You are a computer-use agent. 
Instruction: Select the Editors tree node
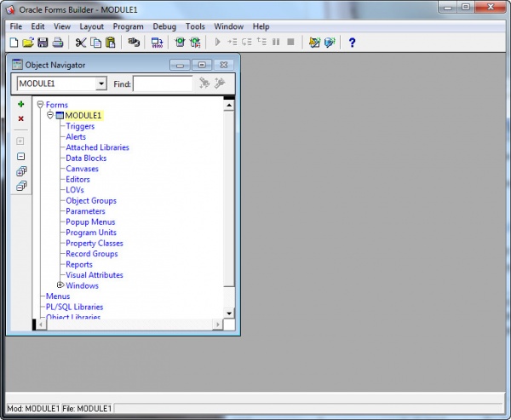(x=78, y=180)
